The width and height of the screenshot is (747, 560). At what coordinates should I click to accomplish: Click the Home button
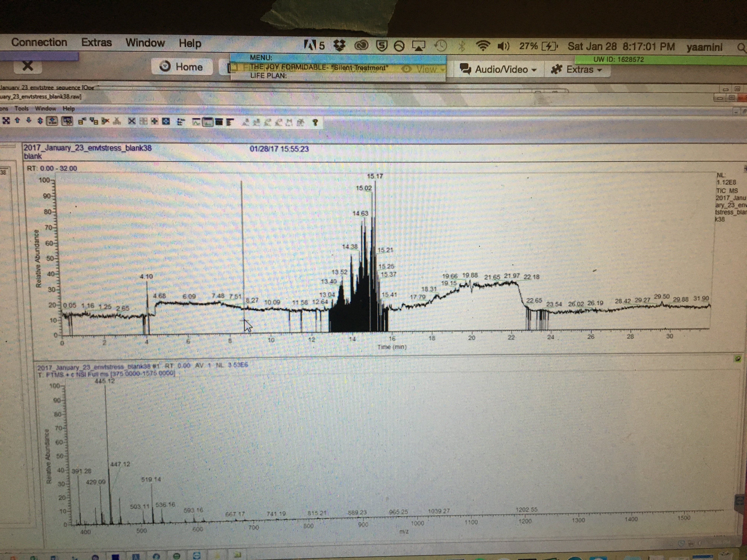pyautogui.click(x=181, y=67)
